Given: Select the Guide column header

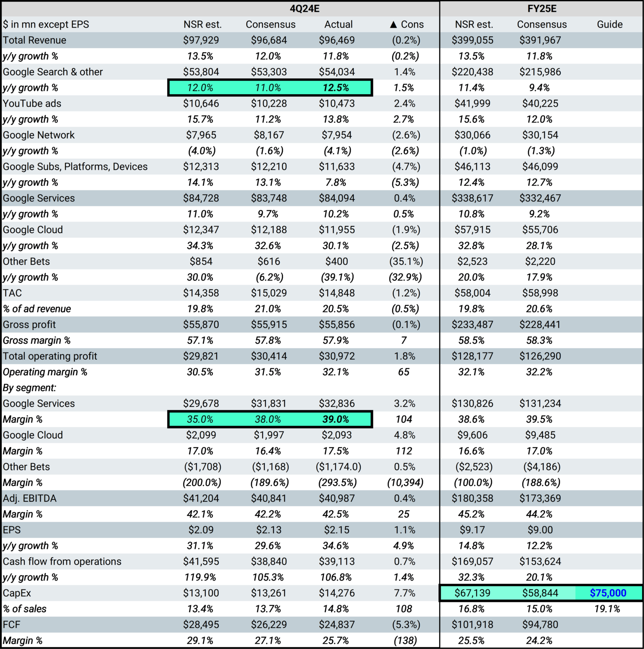Looking at the screenshot, I should pos(610,24).
